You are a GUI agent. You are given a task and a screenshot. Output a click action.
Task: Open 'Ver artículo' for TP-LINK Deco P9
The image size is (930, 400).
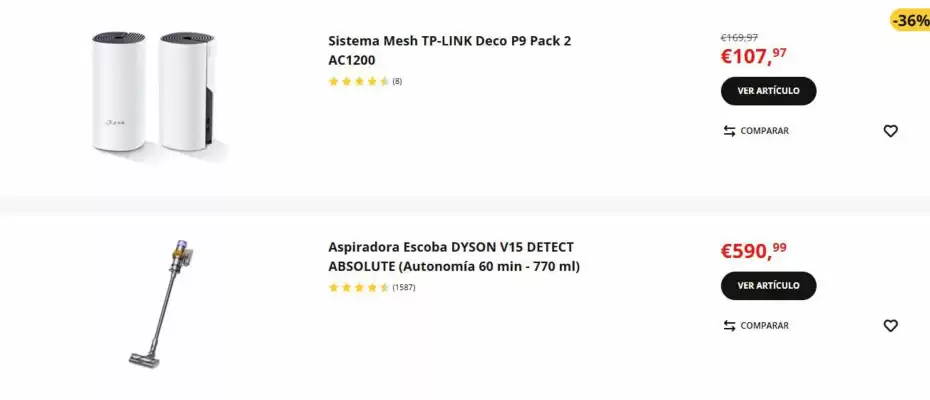(x=768, y=91)
